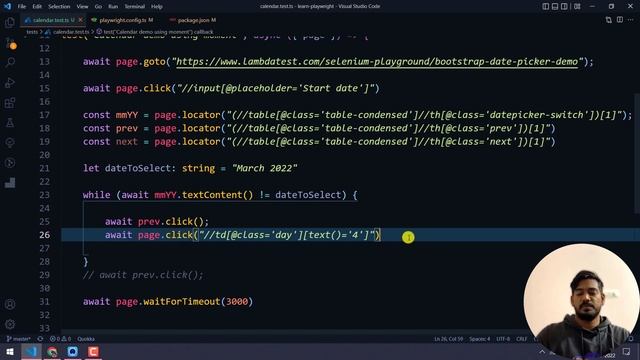Open the Search view in activity bar
640x360 pixels.
tap(10, 62)
